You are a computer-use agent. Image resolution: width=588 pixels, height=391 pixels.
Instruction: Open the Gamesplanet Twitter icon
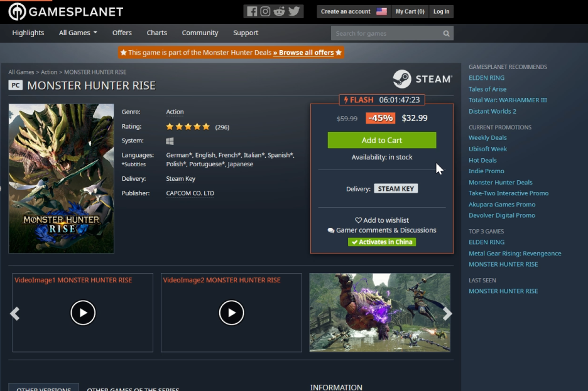pos(294,11)
